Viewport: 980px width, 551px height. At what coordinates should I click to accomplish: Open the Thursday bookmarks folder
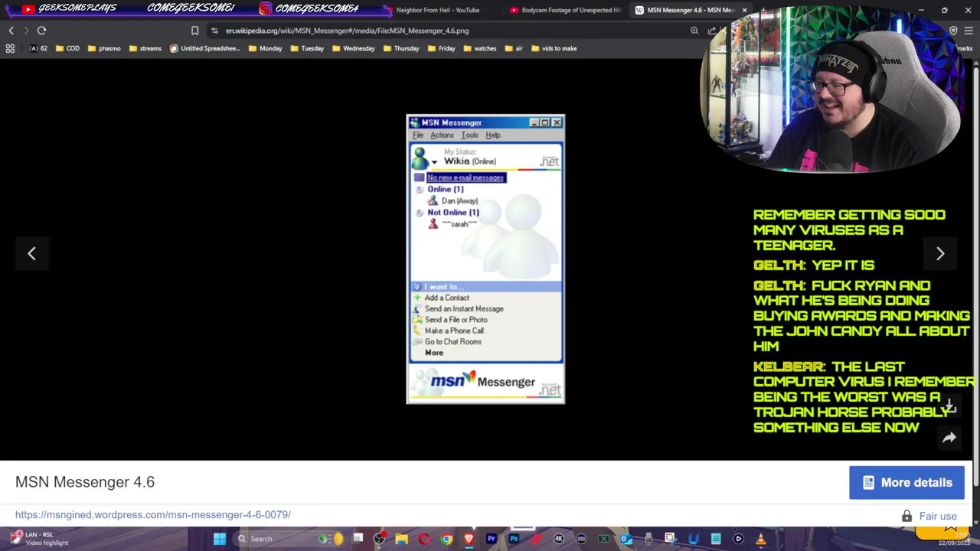click(401, 48)
